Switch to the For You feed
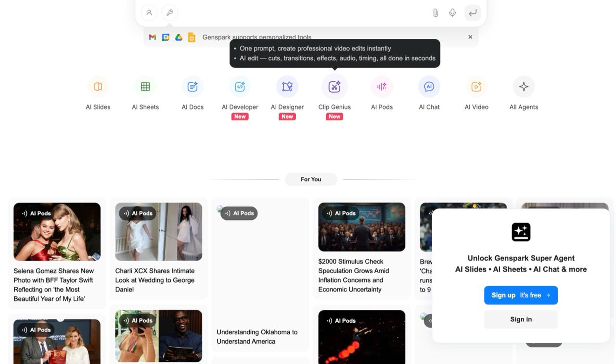Viewport: 616px width, 364px height. (x=311, y=179)
